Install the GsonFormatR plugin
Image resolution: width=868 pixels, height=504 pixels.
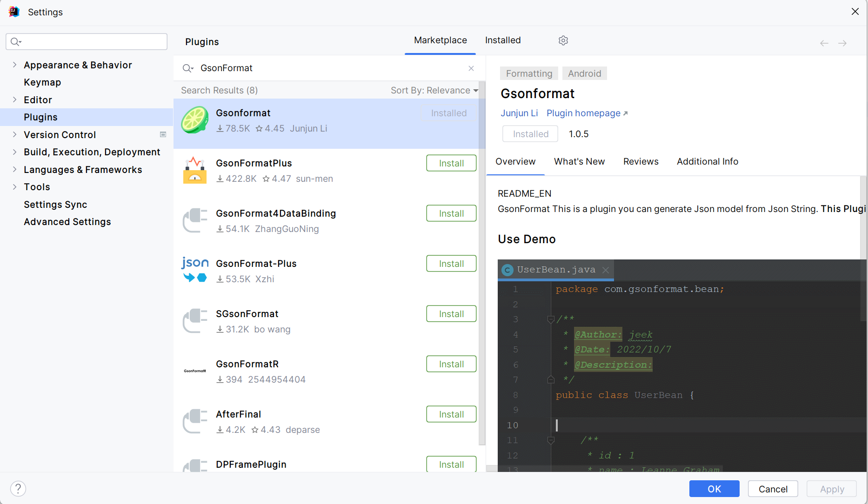coord(451,364)
